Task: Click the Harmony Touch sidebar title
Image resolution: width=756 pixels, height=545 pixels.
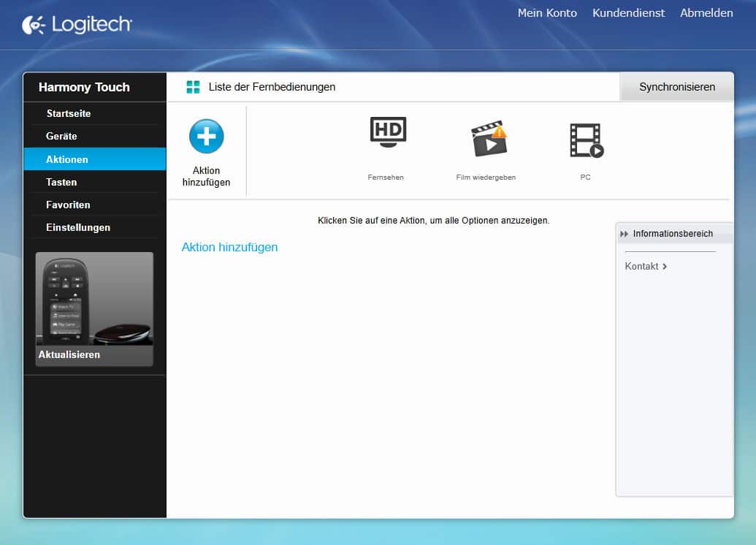Action: (85, 87)
